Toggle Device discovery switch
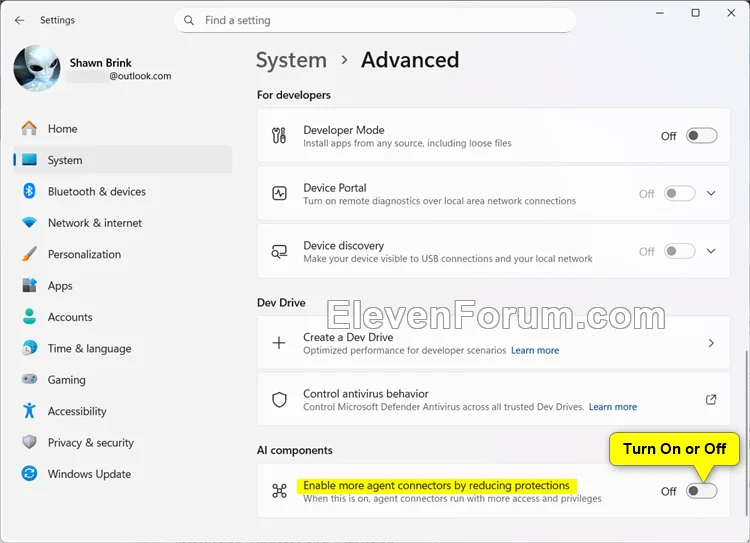This screenshot has width=750, height=543. tap(679, 251)
